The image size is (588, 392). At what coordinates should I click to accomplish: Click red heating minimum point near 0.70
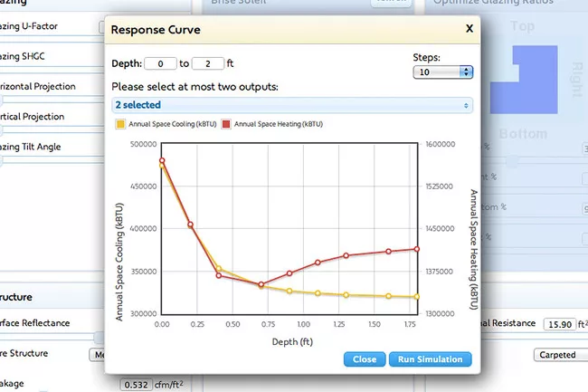[261, 284]
